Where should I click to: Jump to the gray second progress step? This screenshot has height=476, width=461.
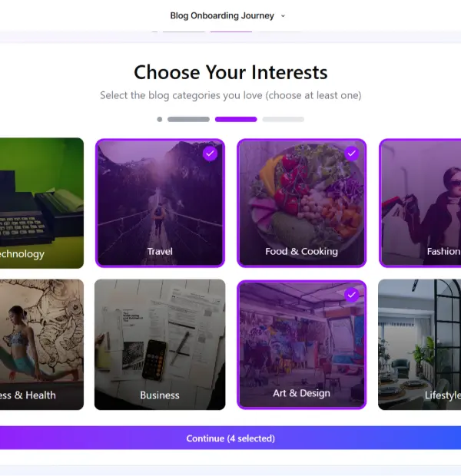188,119
